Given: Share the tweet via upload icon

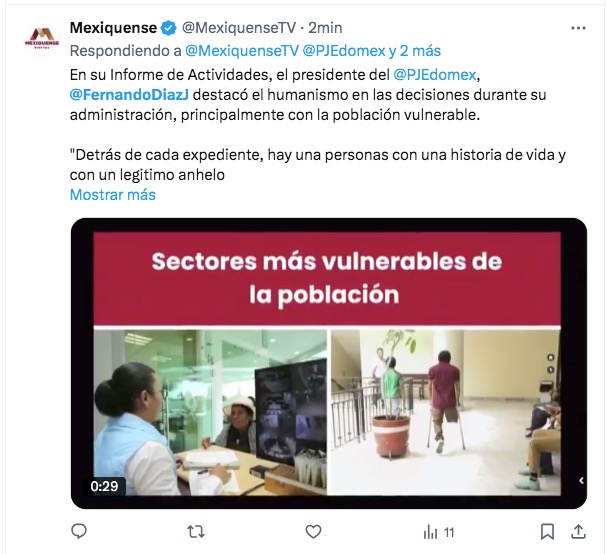Looking at the screenshot, I should click(578, 532).
